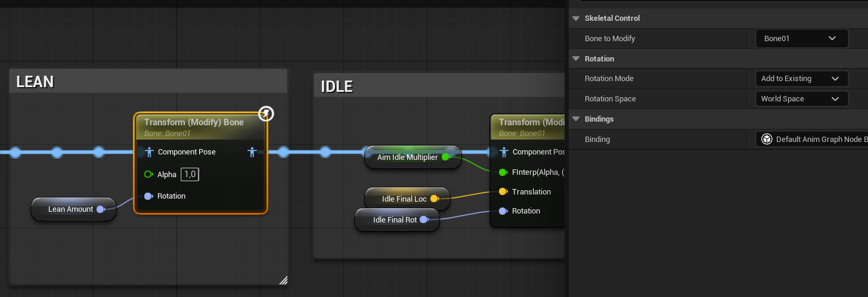The image size is (868, 297).
Task: Click the Aim Idle Multiplier green output pin
Action: tap(445, 157)
